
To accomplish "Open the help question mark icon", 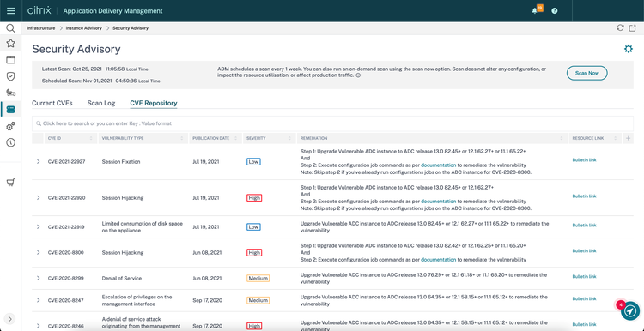I will coord(555,11).
